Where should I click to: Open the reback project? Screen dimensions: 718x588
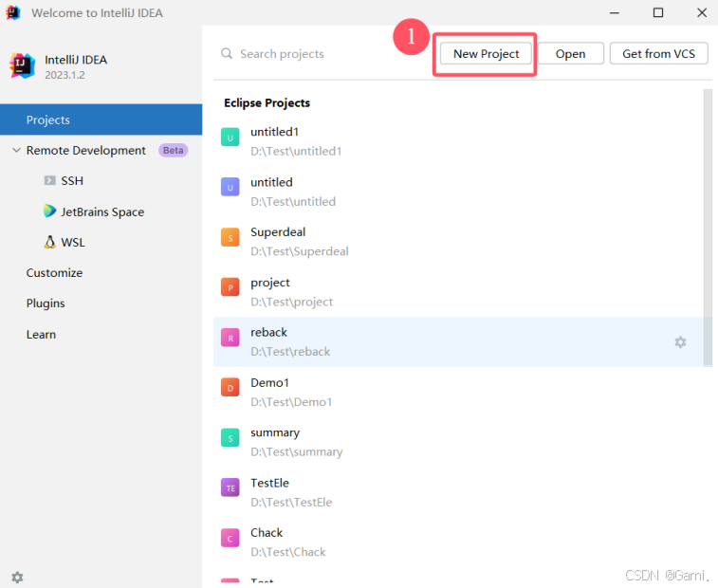pyautogui.click(x=458, y=341)
